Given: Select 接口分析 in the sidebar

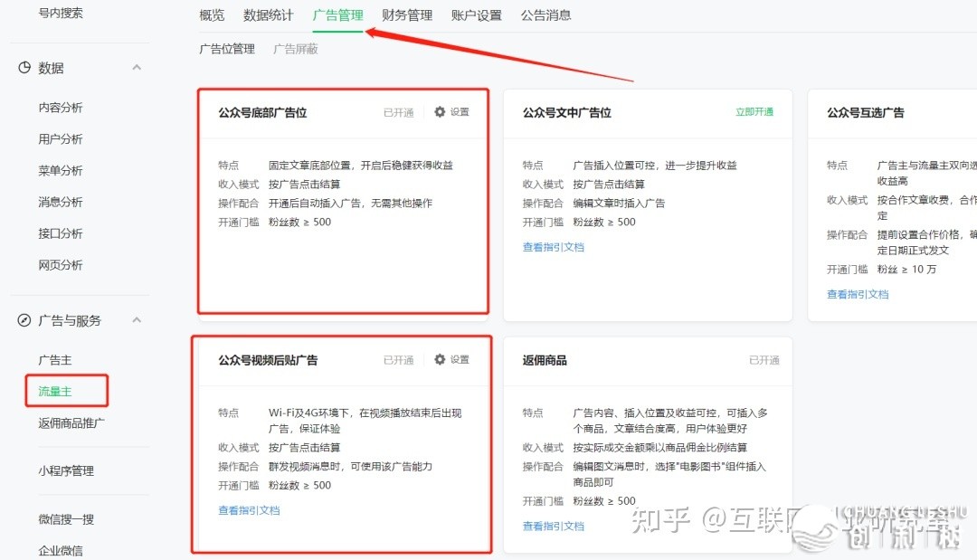Looking at the screenshot, I should point(61,233).
